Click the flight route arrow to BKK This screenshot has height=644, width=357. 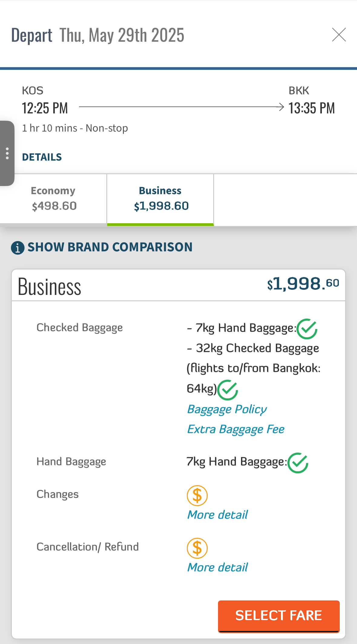(181, 107)
